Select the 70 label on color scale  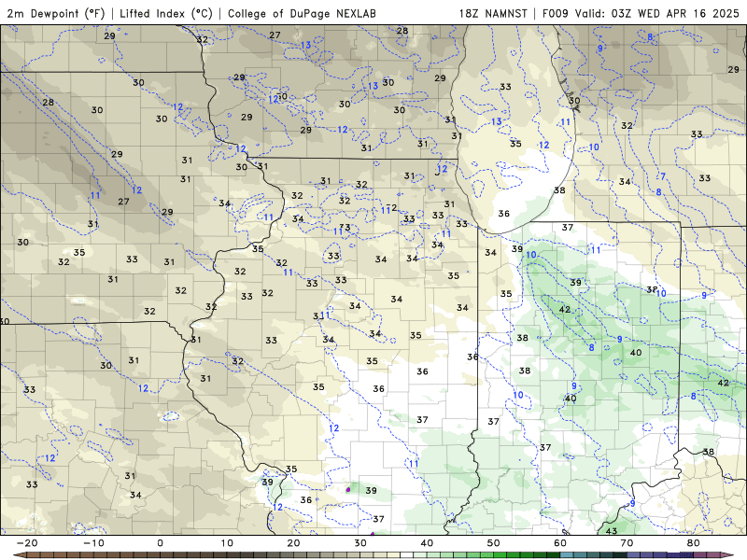click(x=627, y=543)
